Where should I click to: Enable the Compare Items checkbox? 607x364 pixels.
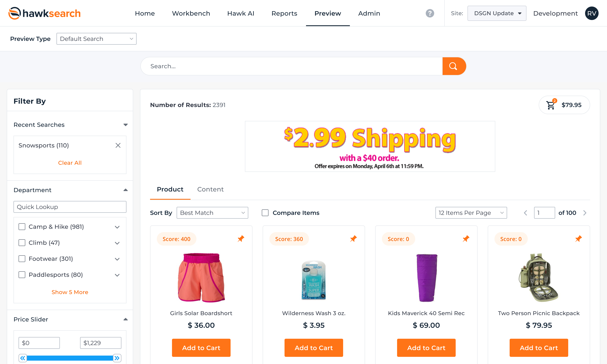265,213
